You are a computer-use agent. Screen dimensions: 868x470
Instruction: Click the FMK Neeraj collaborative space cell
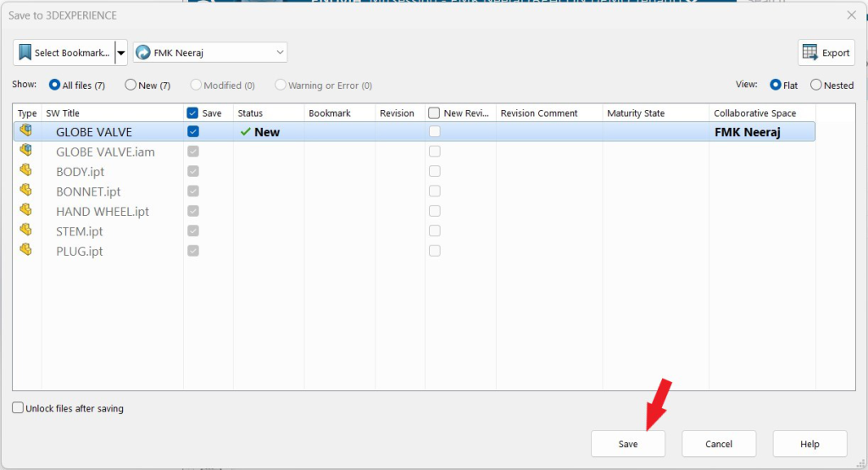(x=748, y=132)
